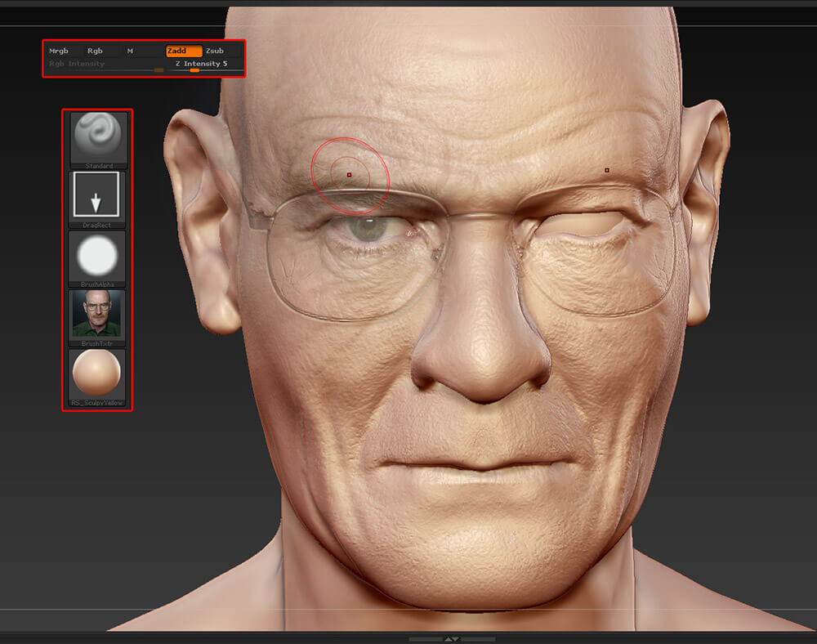Click the Z Intensity slider

(207, 65)
